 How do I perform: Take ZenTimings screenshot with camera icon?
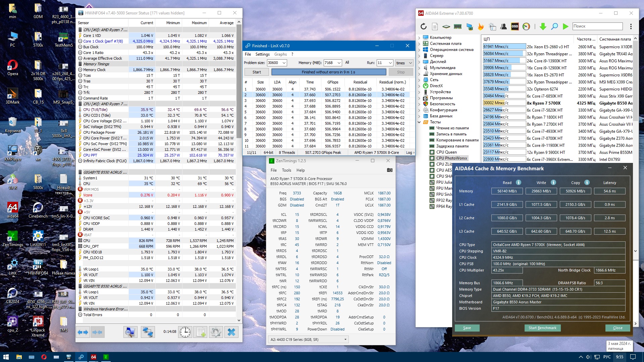point(389,170)
